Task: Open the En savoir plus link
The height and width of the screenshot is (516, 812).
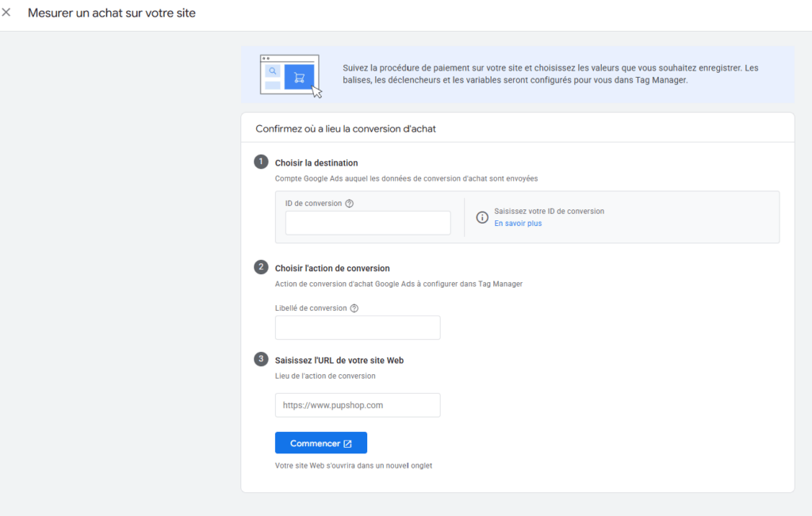Action: (518, 224)
